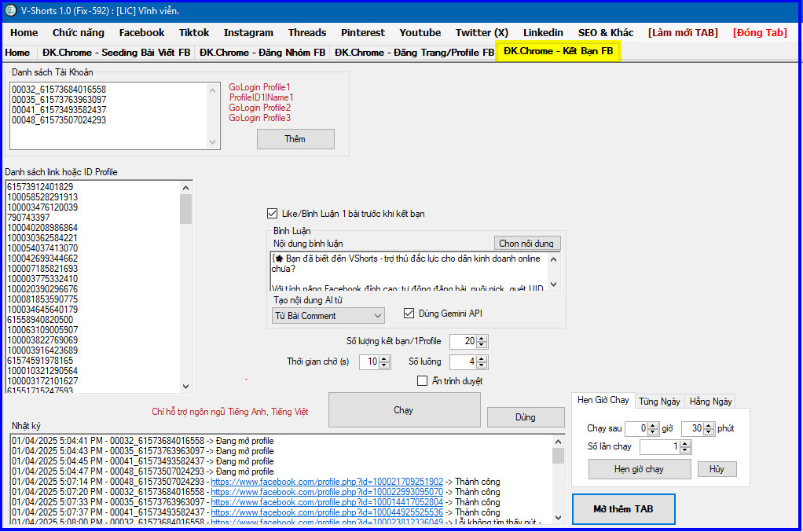Switch to ĐK.Chrome - Đăng Trang/Profile FB tab

coord(414,53)
